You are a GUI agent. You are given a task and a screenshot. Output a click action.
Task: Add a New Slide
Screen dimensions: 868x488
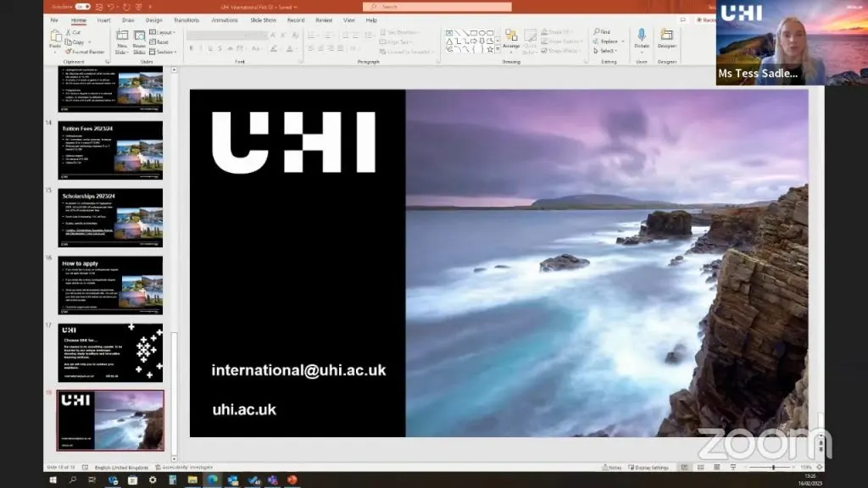[x=122, y=42]
